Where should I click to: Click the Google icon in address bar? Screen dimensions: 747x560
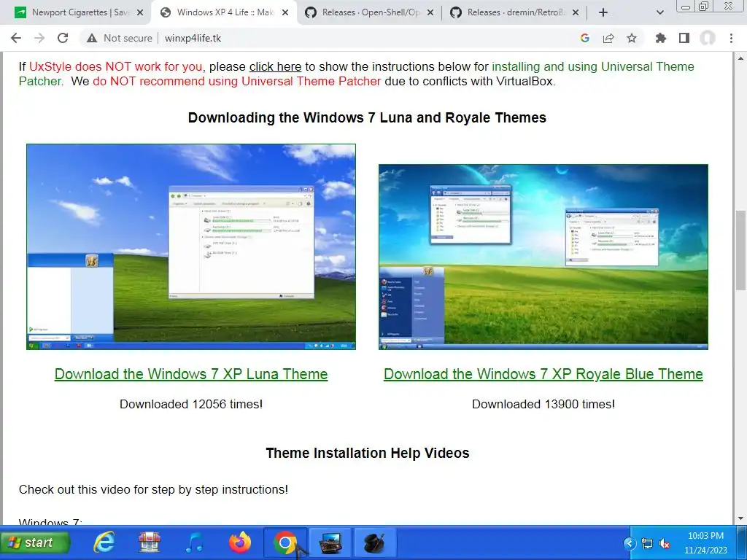tap(585, 38)
